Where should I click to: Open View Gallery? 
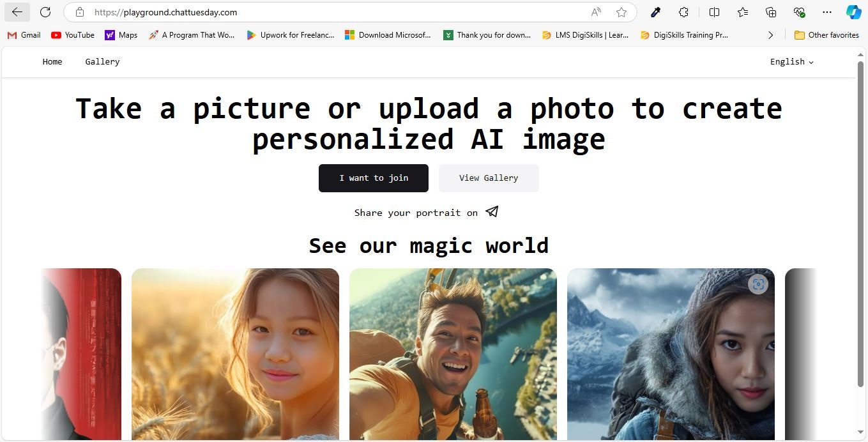(x=489, y=178)
